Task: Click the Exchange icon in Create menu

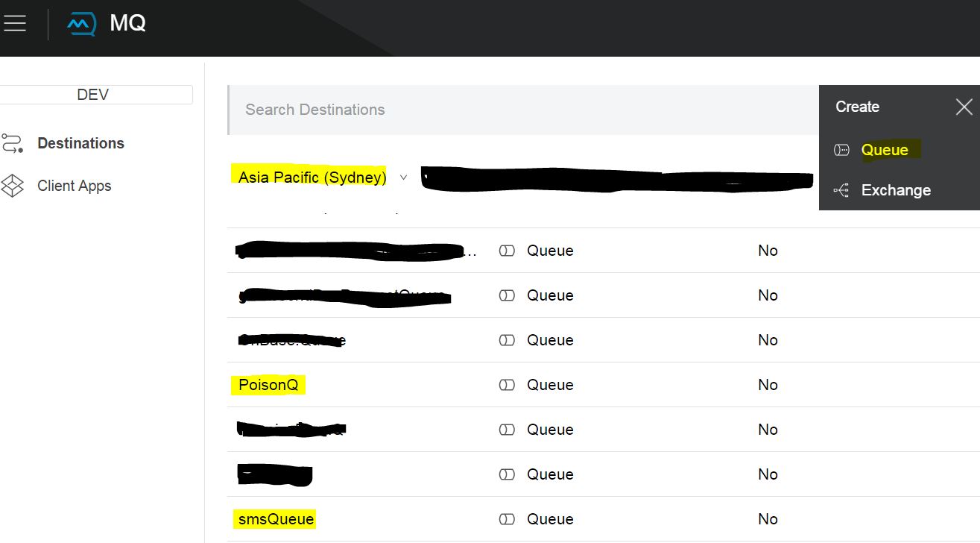Action: coord(841,190)
